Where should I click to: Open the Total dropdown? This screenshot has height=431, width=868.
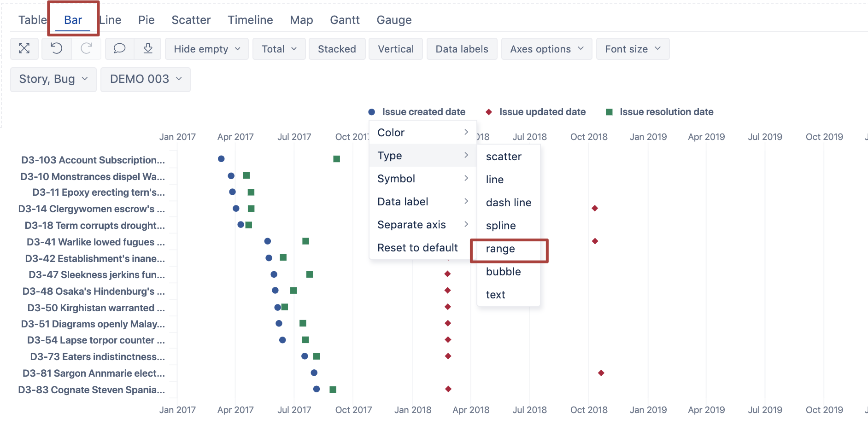[279, 48]
